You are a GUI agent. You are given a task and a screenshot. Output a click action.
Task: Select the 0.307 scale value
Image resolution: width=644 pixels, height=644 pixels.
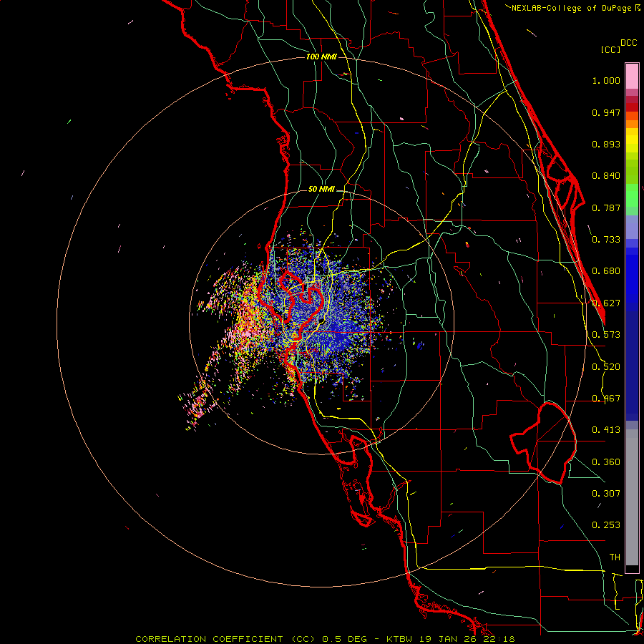pos(606,494)
